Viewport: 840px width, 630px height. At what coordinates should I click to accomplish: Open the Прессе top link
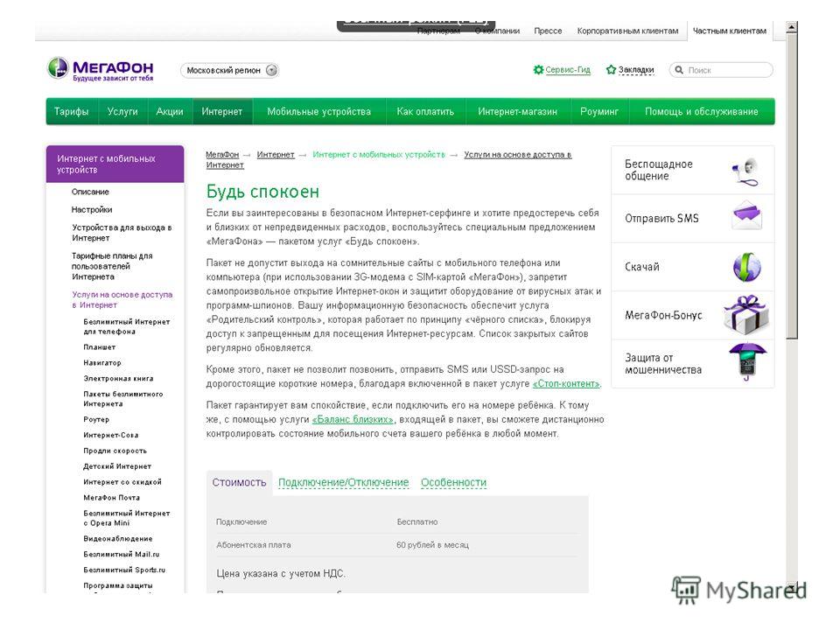pos(548,31)
